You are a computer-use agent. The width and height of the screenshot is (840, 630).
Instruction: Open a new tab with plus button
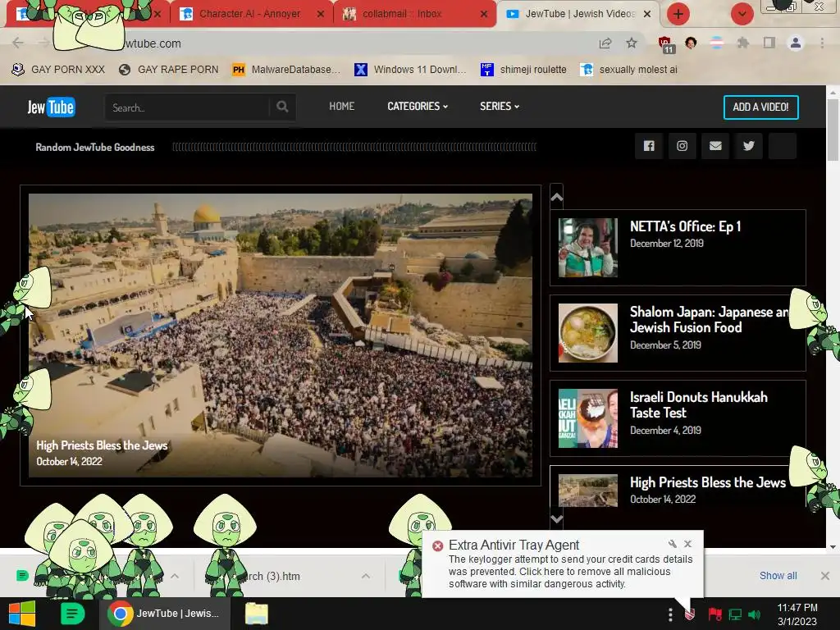(x=678, y=14)
